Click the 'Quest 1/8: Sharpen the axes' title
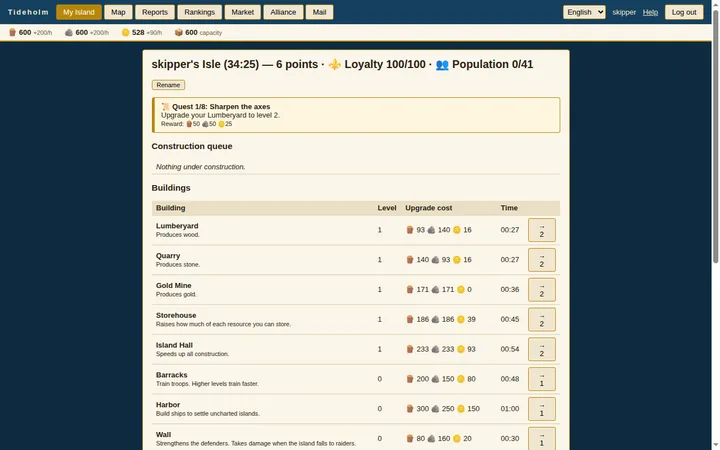Viewport: 720px width, 450px height. (x=221, y=107)
